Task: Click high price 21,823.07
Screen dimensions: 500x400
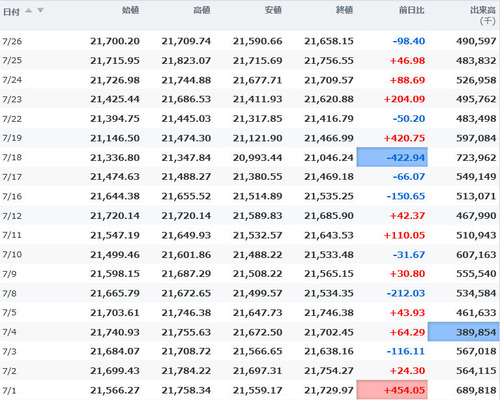Action: click(x=186, y=61)
